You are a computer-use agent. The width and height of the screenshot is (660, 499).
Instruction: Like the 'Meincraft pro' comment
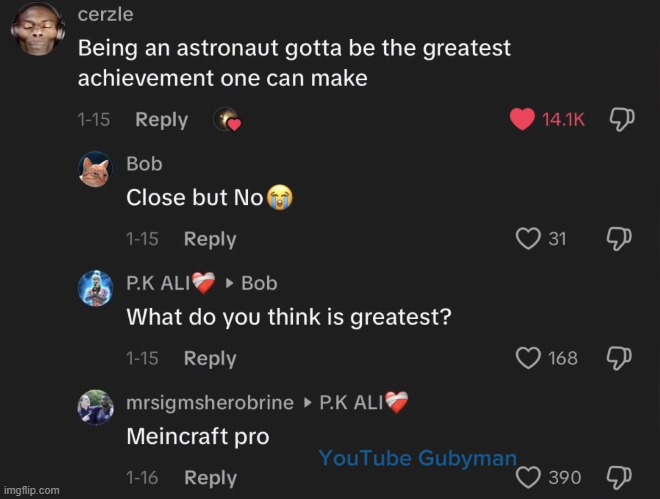(528, 478)
